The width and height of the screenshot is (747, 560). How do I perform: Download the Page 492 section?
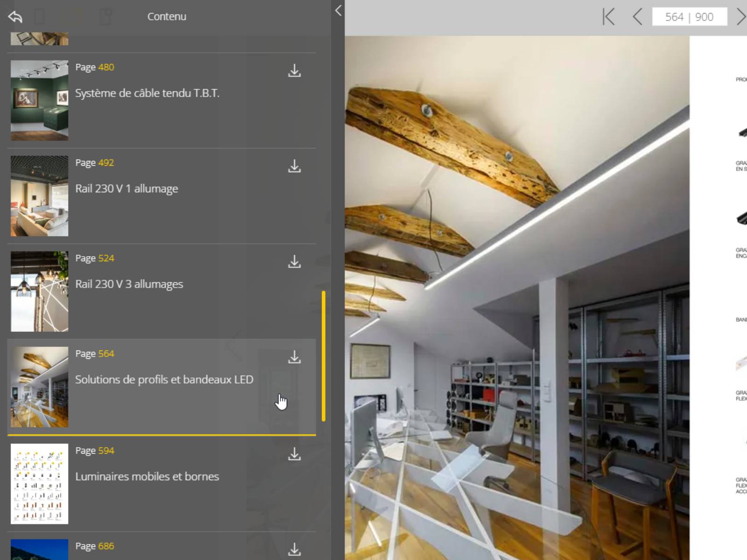click(294, 166)
